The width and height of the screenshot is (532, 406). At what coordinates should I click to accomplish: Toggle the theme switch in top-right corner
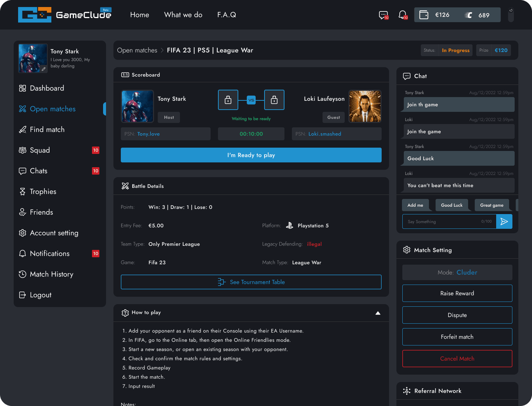(x=511, y=15)
